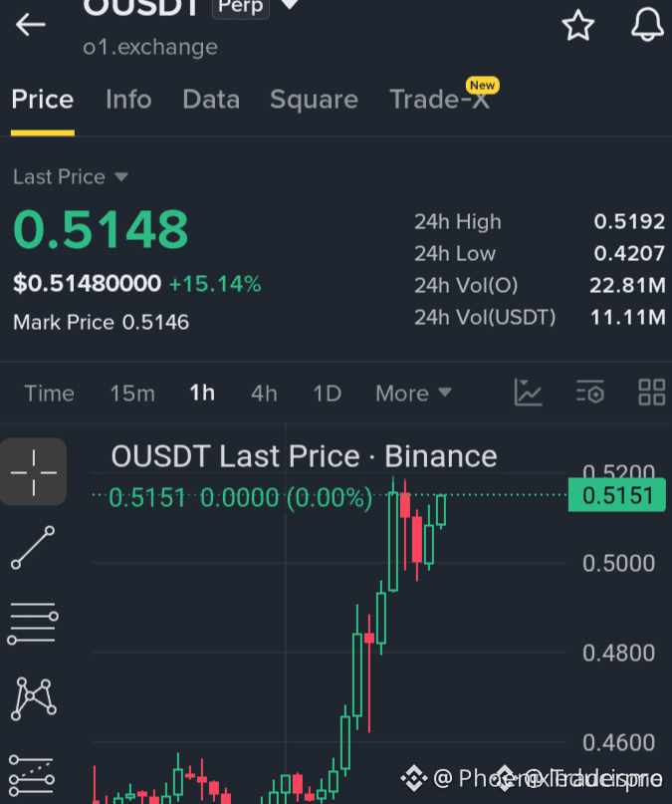Click the 24h Vol(O) value 22.81M

pos(627,285)
